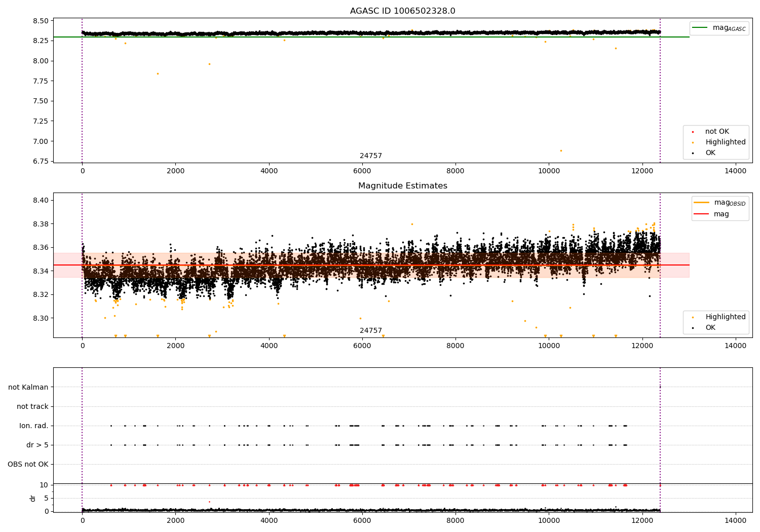The image size is (760, 532).
Task: Click the isolated red dr point near 3.5
Action: [209, 502]
